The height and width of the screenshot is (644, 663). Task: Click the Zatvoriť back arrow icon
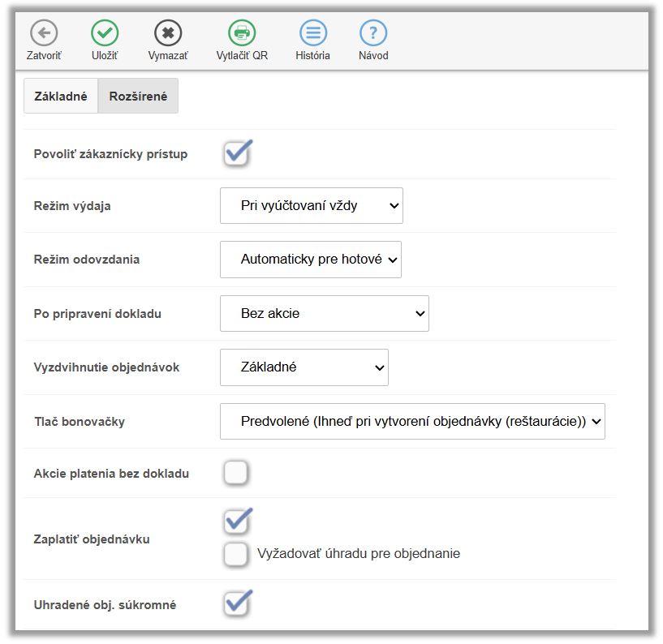44,33
